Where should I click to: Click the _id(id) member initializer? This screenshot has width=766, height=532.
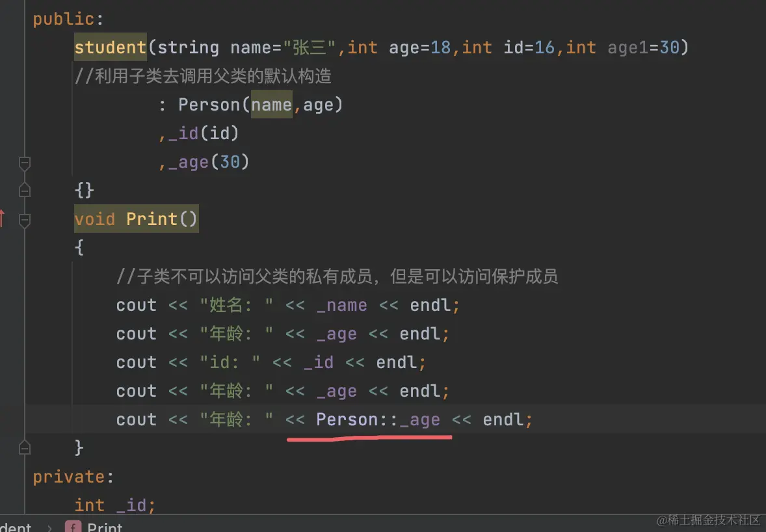[x=204, y=133]
